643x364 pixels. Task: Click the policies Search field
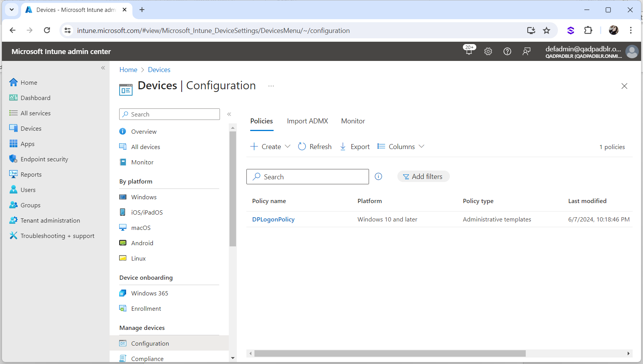point(308,177)
